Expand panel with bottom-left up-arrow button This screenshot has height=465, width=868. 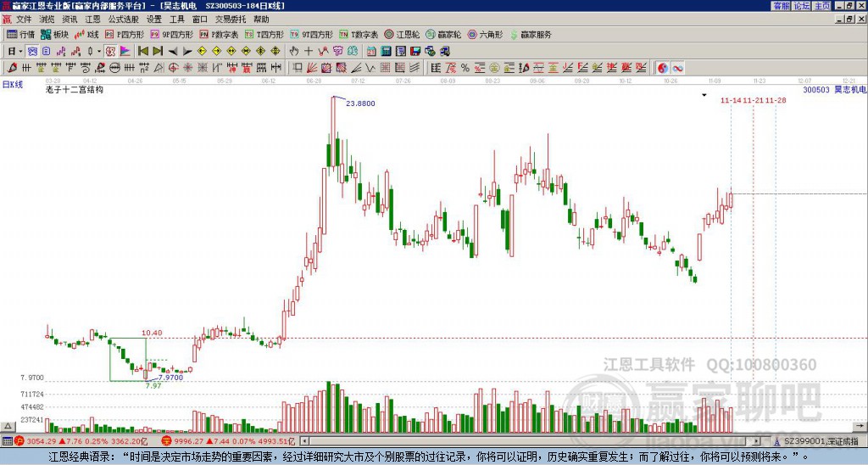[8, 426]
